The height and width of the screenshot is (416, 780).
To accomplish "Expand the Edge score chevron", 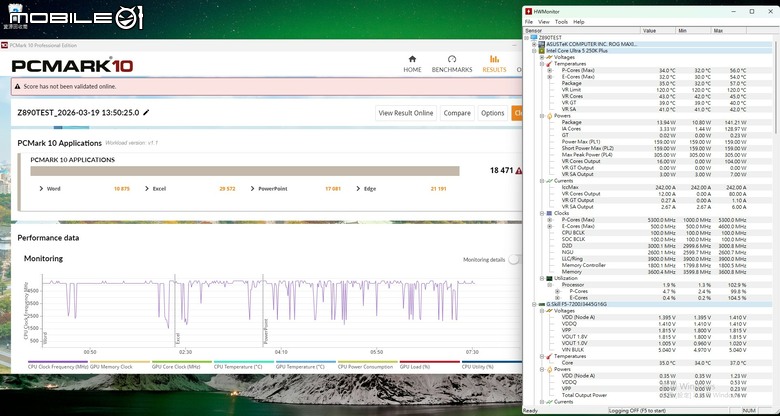I will [x=358, y=189].
